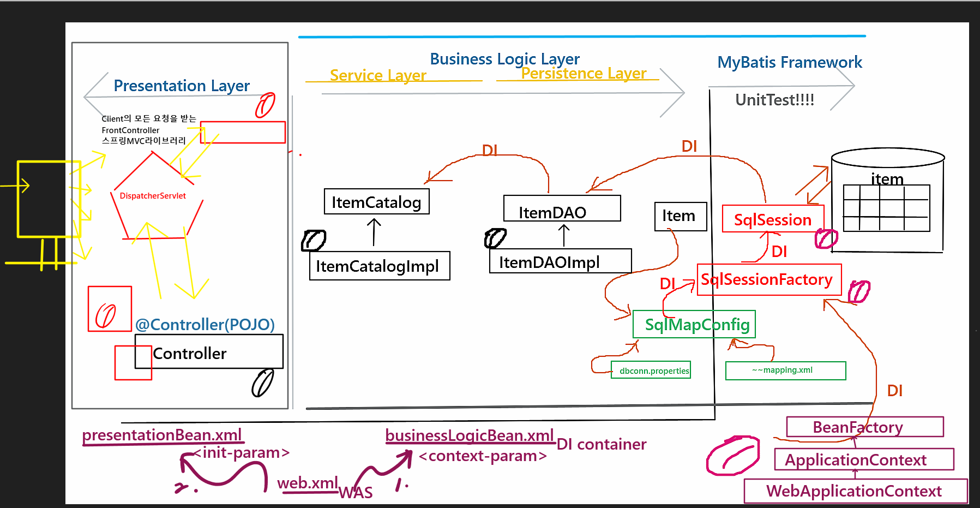This screenshot has width=980, height=508.
Task: Select the DI container text
Action: click(602, 445)
